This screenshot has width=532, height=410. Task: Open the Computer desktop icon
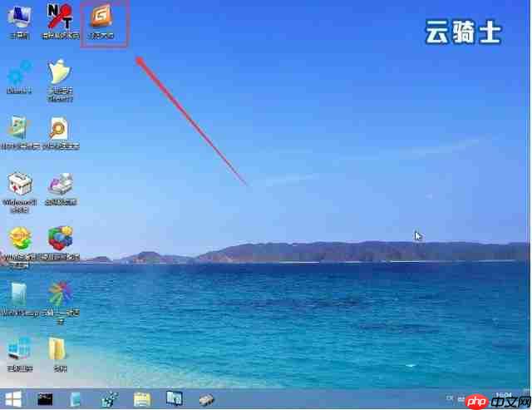coord(19,20)
